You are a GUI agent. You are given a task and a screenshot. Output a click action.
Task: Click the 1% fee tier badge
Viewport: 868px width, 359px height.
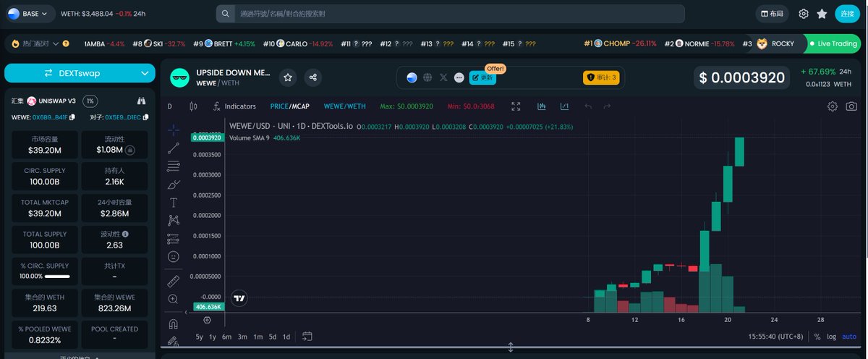tap(90, 101)
